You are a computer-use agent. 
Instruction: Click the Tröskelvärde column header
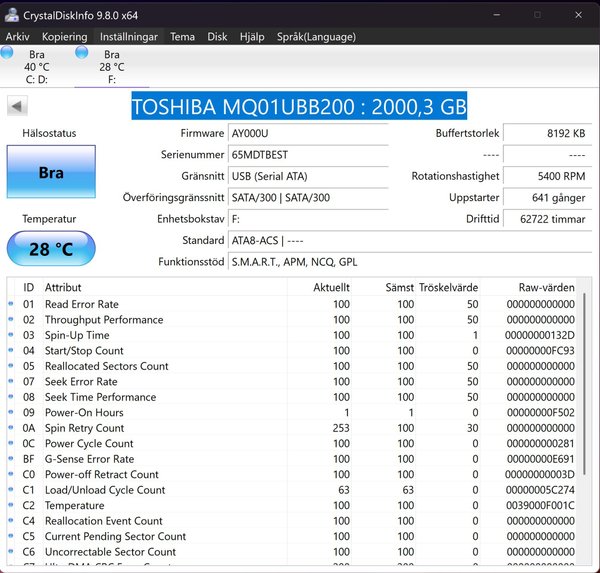point(448,287)
